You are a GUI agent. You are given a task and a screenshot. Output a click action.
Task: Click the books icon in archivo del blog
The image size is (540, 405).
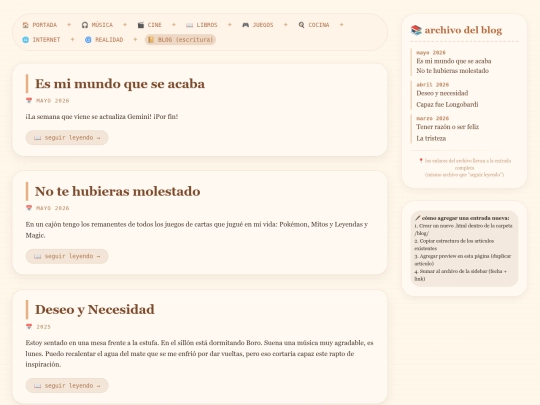tap(416, 30)
